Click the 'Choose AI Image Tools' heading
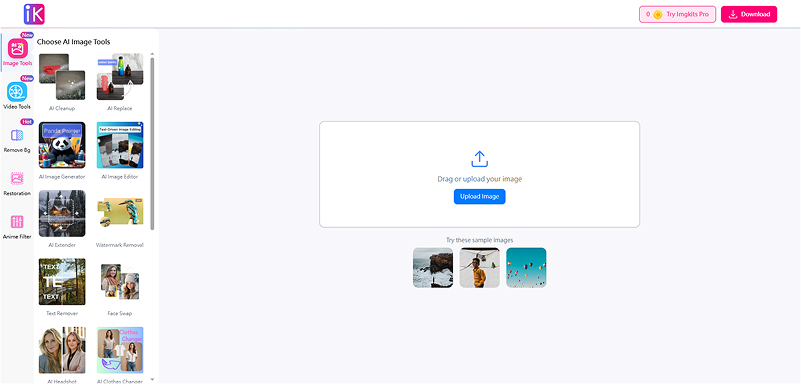This screenshot has width=801, height=384. click(x=74, y=42)
